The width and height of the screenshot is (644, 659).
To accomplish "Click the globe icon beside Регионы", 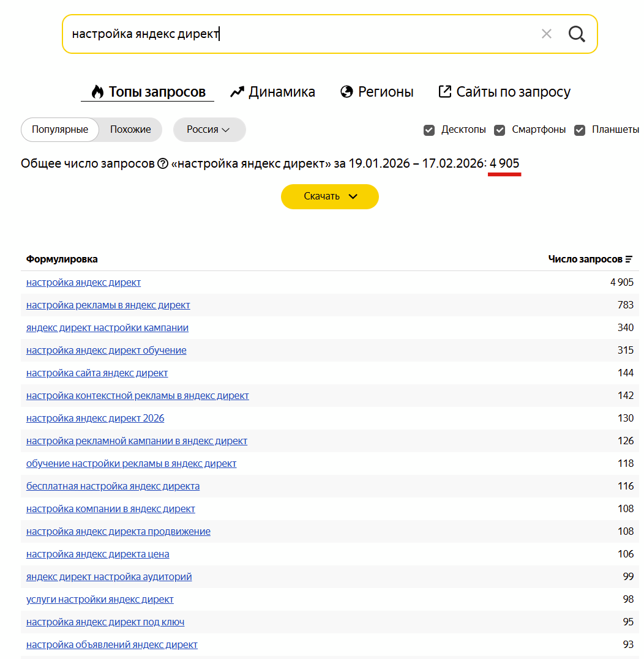I will pyautogui.click(x=346, y=91).
